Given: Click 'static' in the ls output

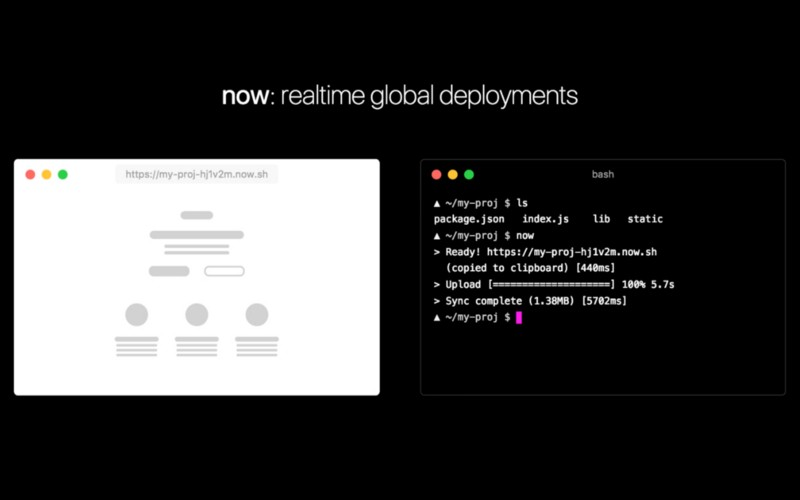Looking at the screenshot, I should tap(645, 219).
